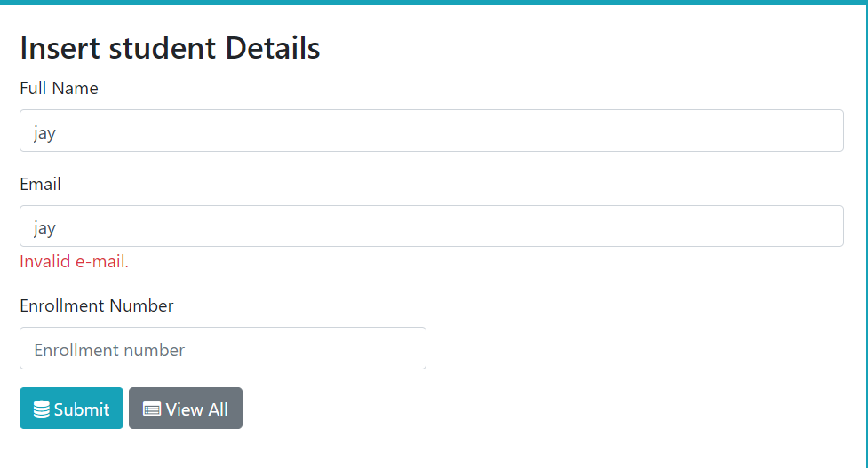Place cursor on "jay" text in Full Name
868x468 pixels.
click(x=44, y=133)
